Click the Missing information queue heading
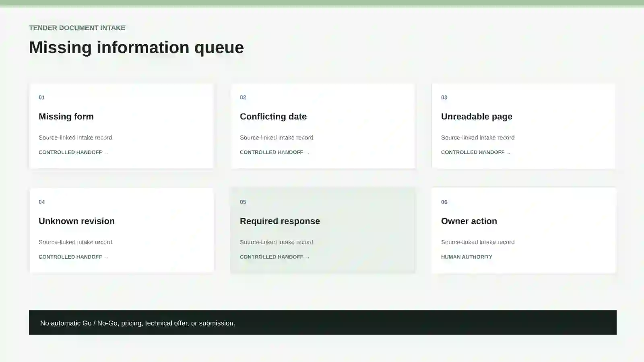The height and width of the screenshot is (362, 644). 136,47
